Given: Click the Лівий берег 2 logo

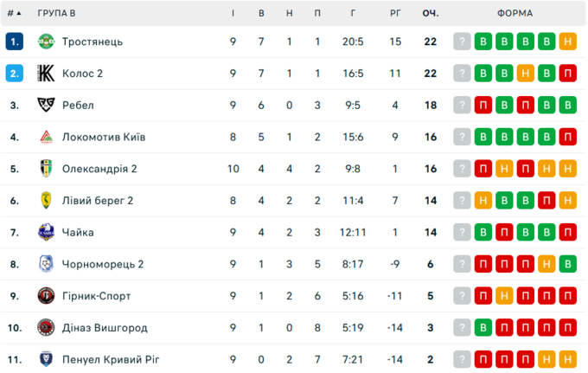Looking at the screenshot, I should click(46, 201).
